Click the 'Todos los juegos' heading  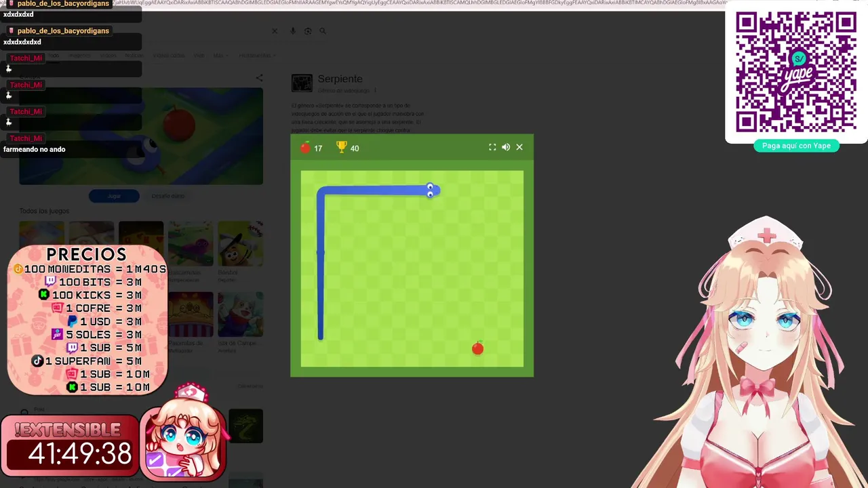[43, 211]
